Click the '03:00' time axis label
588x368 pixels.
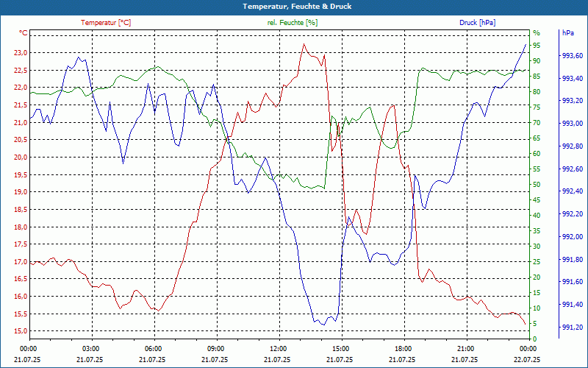click(x=91, y=348)
